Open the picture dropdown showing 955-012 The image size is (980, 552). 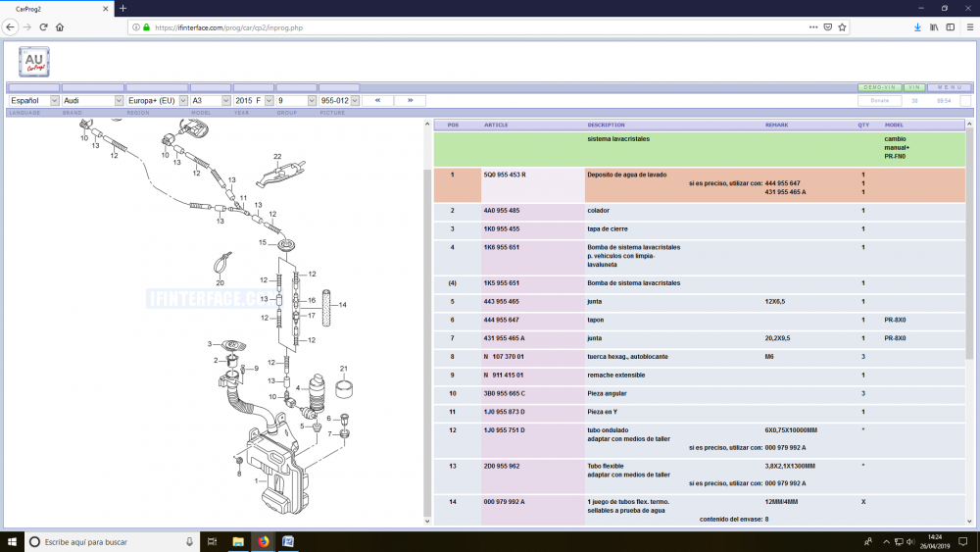pyautogui.click(x=339, y=101)
